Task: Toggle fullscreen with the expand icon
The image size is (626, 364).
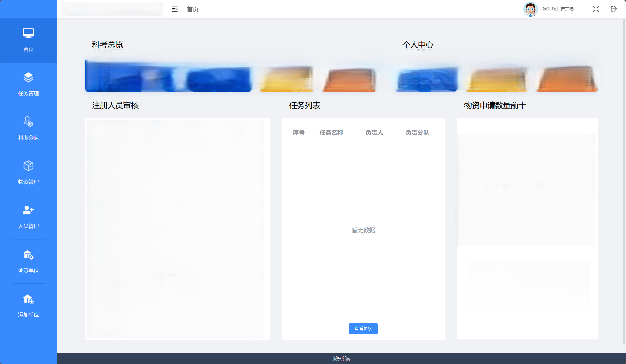Action: pyautogui.click(x=596, y=9)
